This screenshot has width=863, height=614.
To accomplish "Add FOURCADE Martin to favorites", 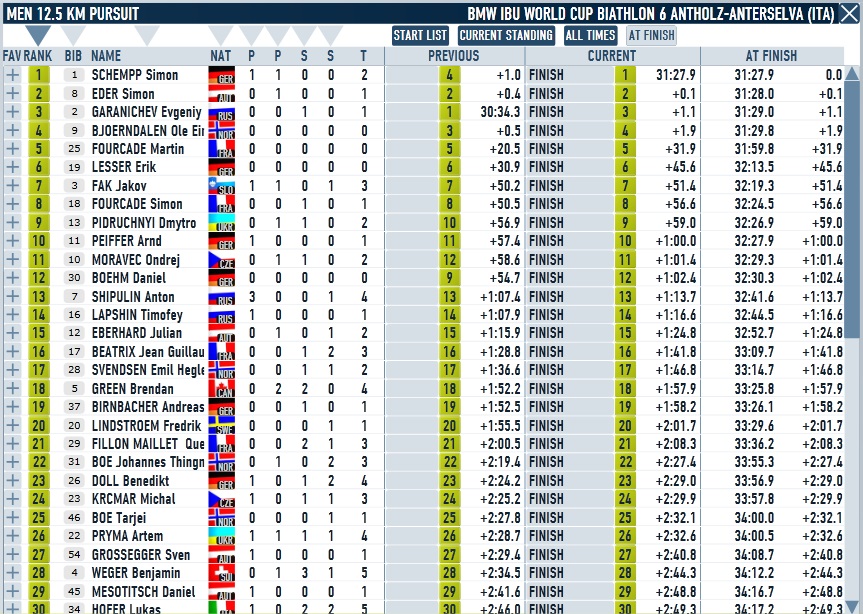I will (12, 149).
